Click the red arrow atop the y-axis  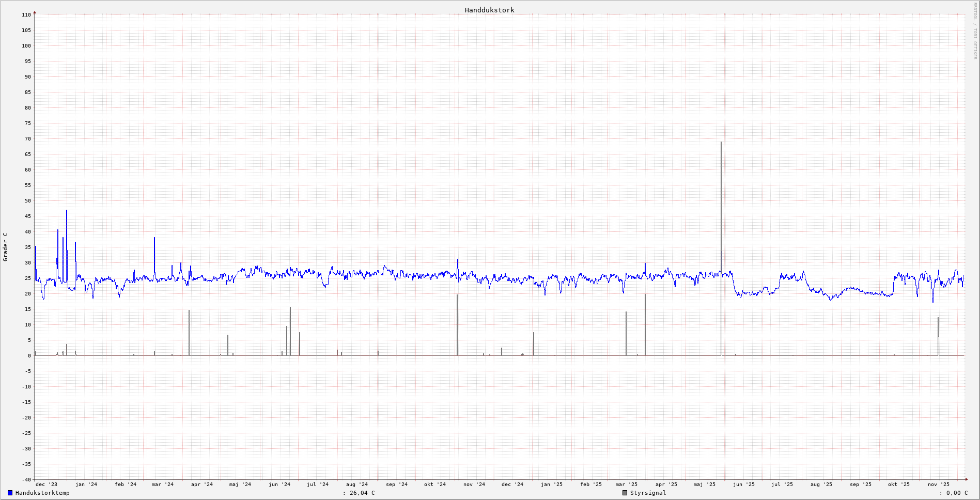[x=35, y=12]
